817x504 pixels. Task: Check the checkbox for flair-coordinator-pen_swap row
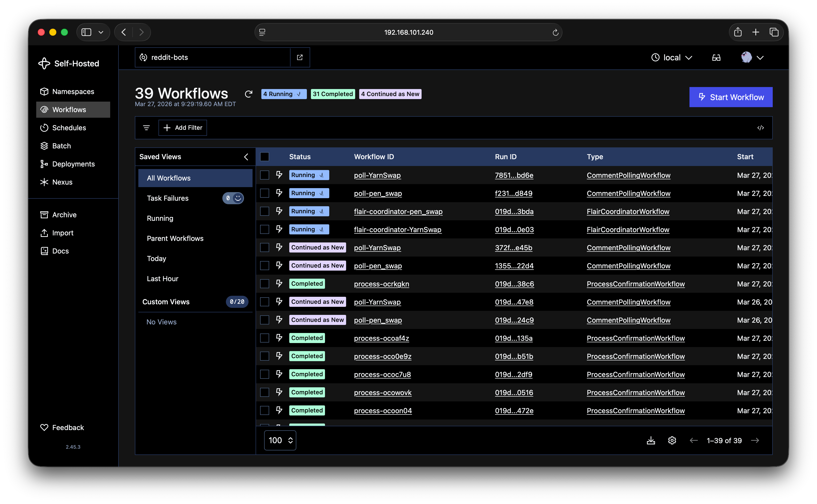coord(264,211)
